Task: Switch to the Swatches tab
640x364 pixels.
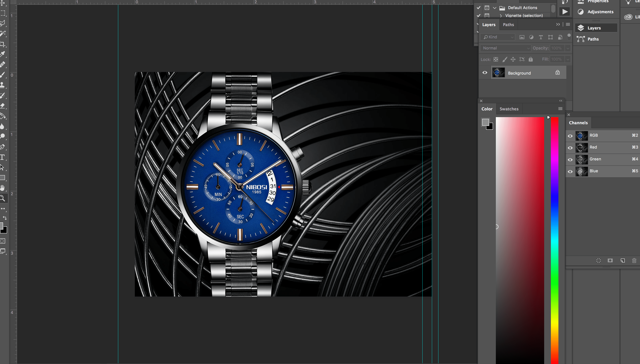Action: 509,109
